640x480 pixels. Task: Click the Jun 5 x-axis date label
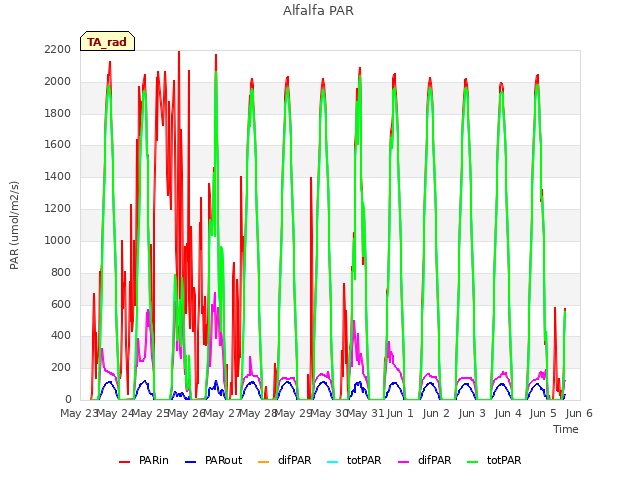coord(543,413)
